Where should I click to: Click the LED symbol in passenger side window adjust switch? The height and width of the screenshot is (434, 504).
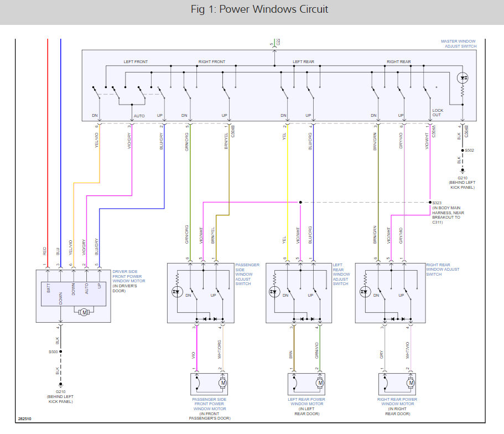(177, 292)
